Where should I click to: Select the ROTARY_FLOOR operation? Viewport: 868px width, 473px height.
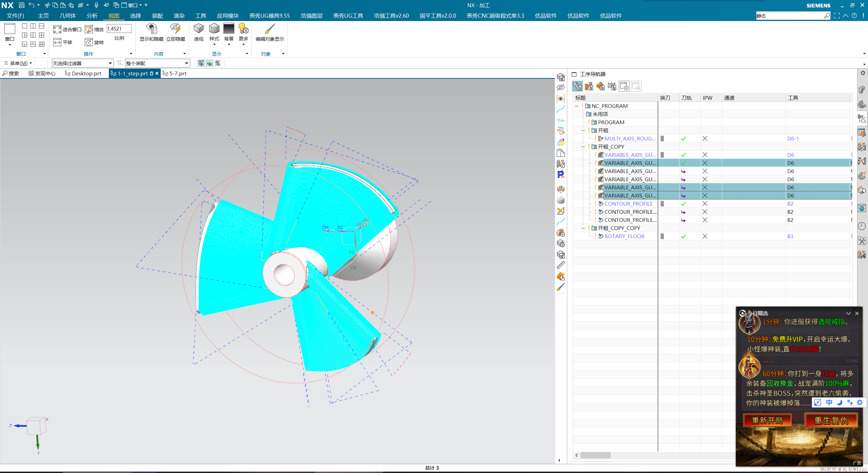tap(624, 236)
